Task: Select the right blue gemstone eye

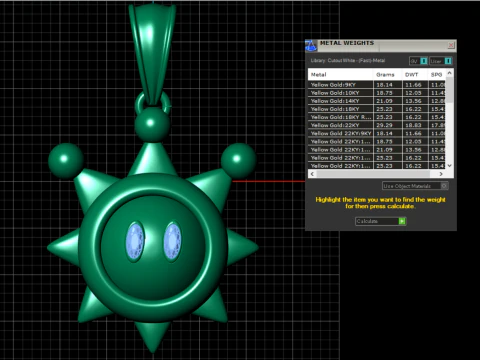Action: 173,241
